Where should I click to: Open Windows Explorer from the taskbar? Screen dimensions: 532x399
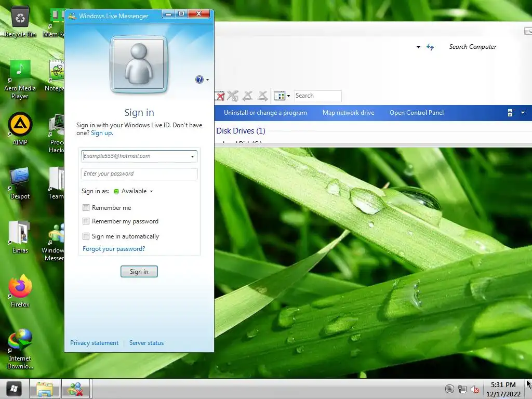[45, 389]
